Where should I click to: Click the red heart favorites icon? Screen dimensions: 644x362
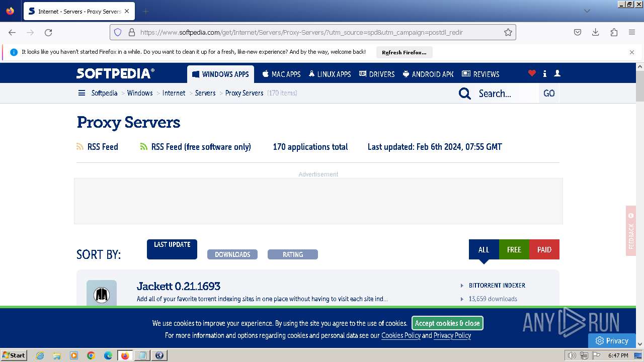pos(532,73)
